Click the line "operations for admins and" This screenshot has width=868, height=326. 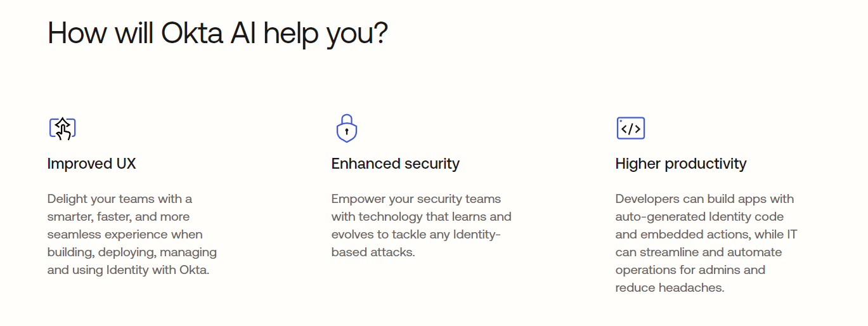click(690, 270)
